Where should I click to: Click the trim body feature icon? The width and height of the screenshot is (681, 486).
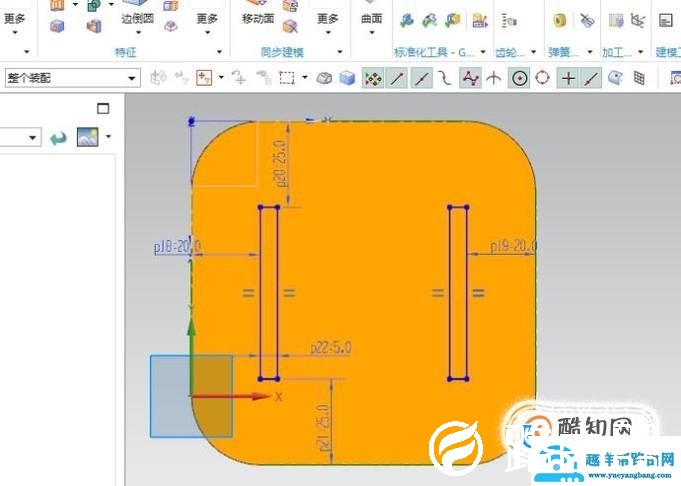94,26
